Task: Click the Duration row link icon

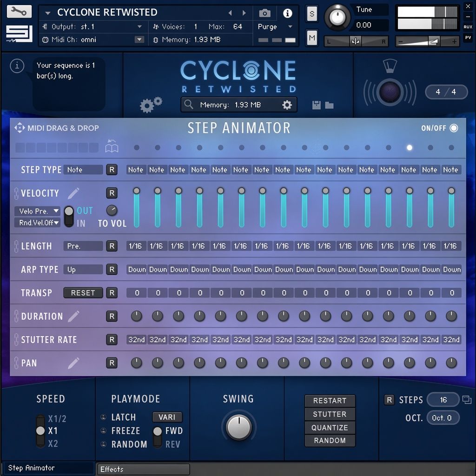Action: click(x=16, y=316)
